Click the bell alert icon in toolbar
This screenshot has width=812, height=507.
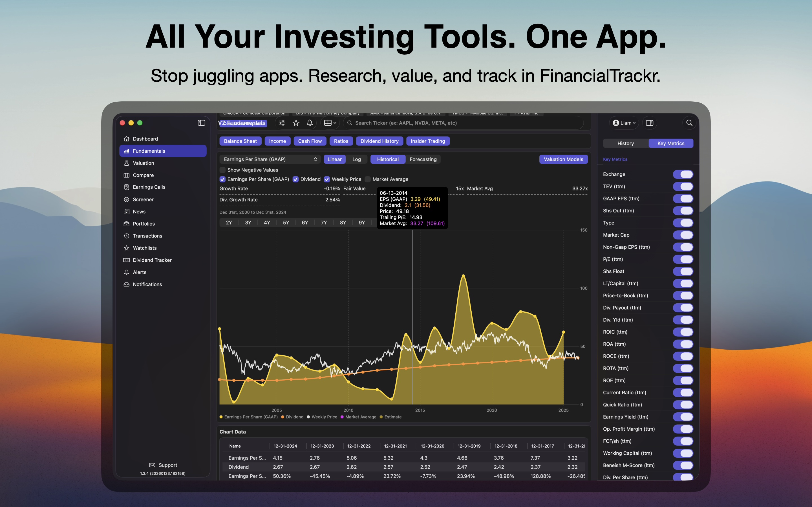[310, 123]
